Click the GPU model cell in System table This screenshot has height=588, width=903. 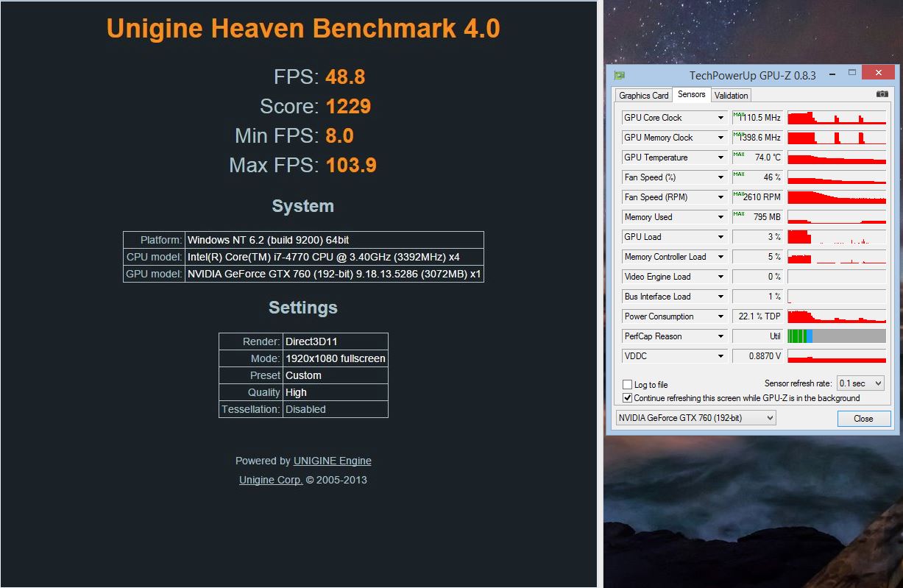(334, 274)
